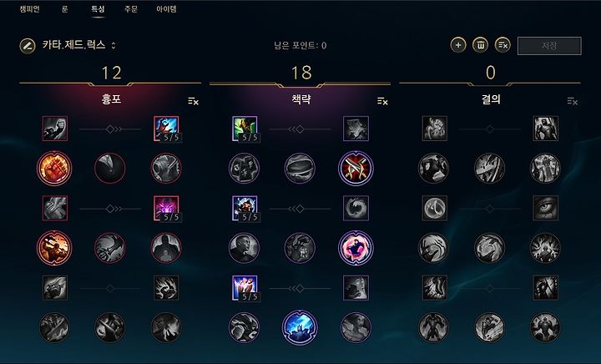Click the purple 5/5 mastery in 흉포

coord(166,208)
